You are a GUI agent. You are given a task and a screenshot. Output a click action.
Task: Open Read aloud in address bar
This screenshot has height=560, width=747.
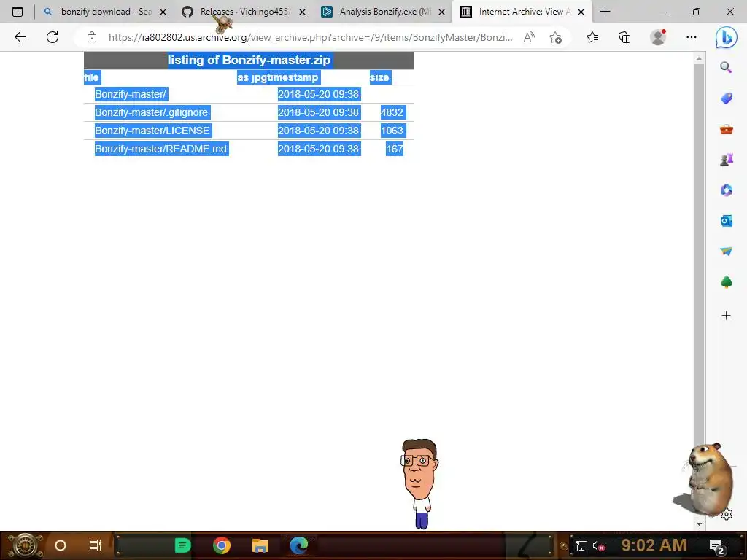tap(529, 37)
